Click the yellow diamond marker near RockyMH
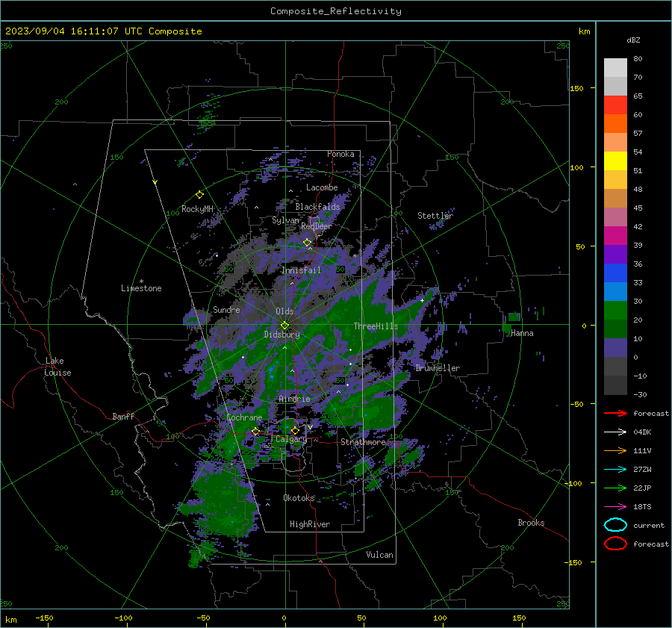672x628 pixels. coord(199,195)
